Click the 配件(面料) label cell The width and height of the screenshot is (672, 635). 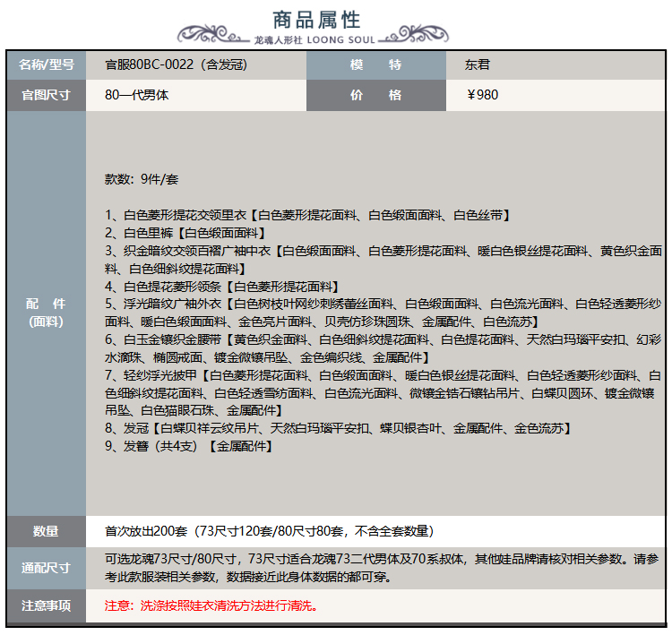[x=47, y=313]
